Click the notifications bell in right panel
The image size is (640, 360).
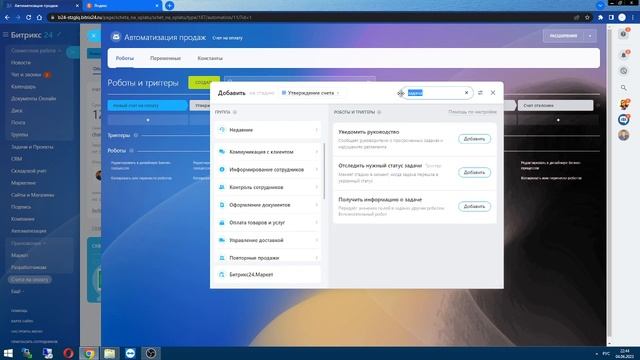tap(624, 54)
